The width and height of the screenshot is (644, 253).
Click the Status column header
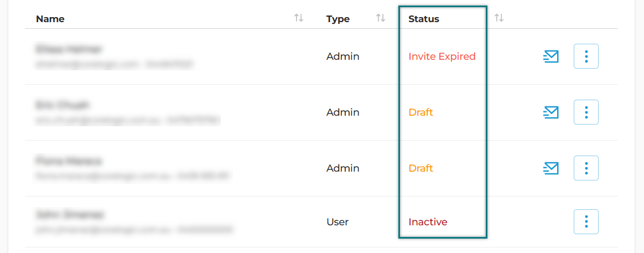pyautogui.click(x=424, y=19)
